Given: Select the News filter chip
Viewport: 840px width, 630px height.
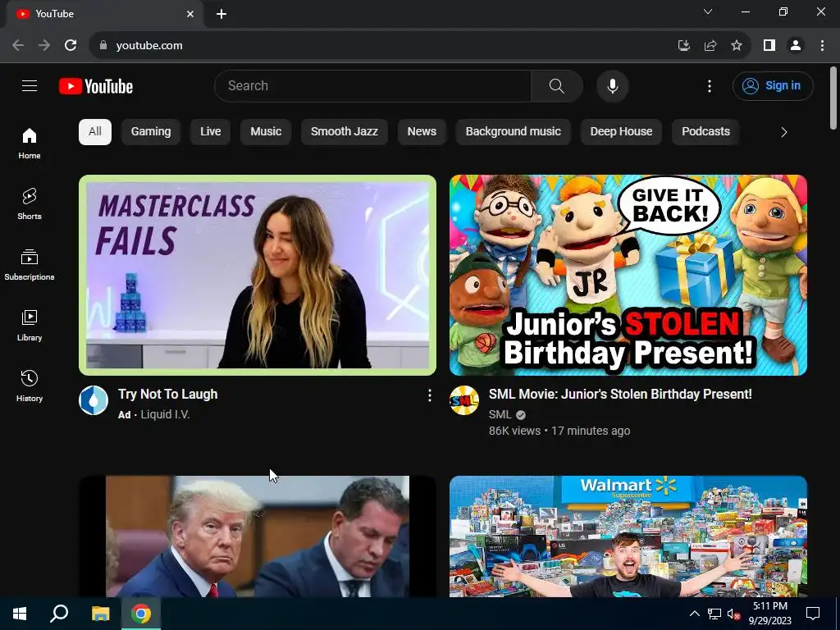Looking at the screenshot, I should pos(422,132).
